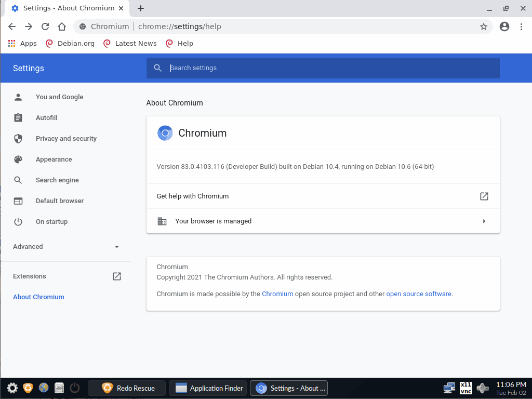Open the Latest News bookmark
Image resolution: width=532 pixels, height=399 pixels.
point(130,44)
